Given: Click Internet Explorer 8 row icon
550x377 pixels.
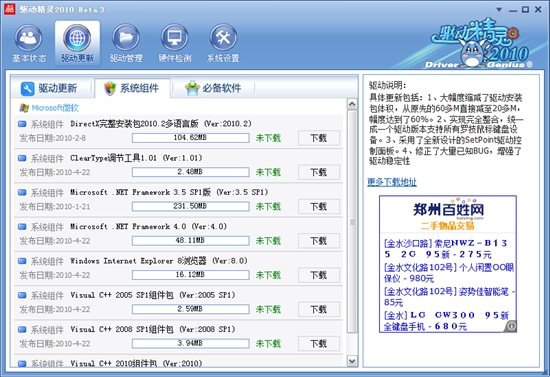Looking at the screenshot, I should (22, 261).
